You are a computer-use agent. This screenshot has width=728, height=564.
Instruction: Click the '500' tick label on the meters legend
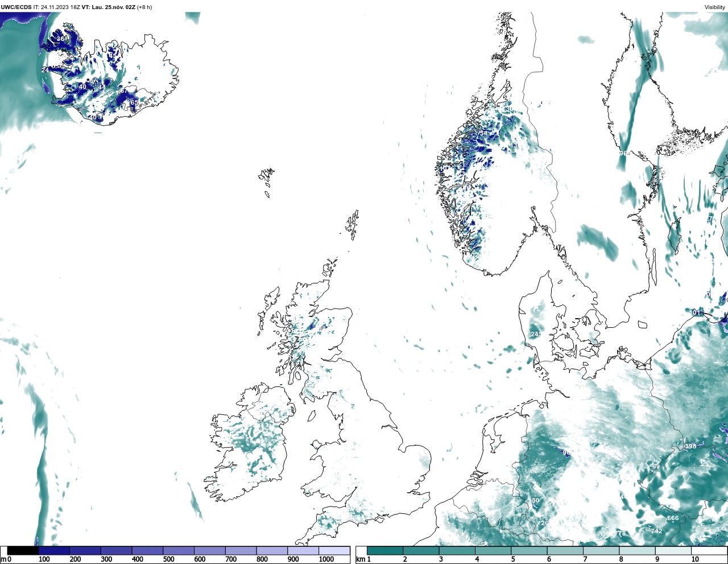click(x=169, y=559)
